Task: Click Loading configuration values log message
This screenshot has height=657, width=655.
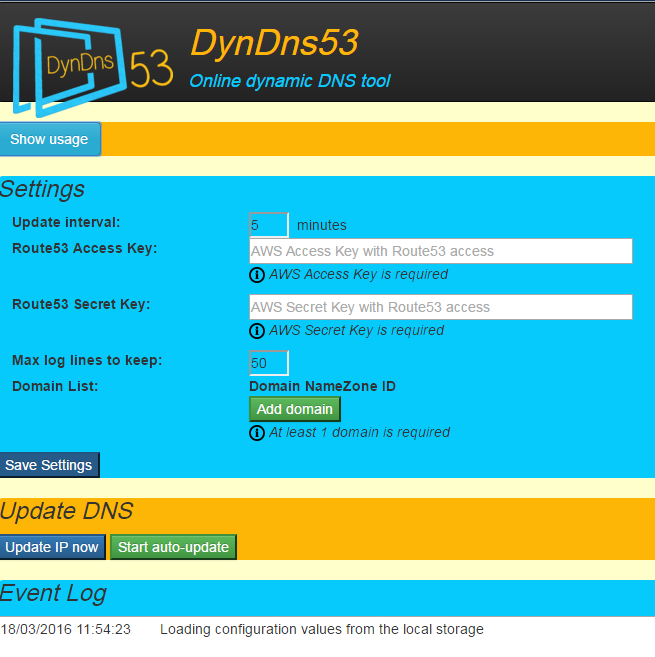Action: 322,629
